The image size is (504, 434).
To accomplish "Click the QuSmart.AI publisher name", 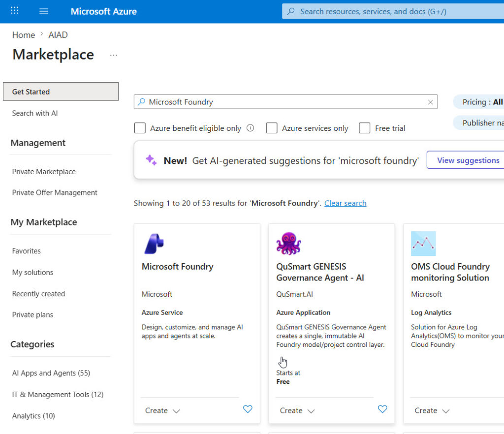I will (294, 294).
